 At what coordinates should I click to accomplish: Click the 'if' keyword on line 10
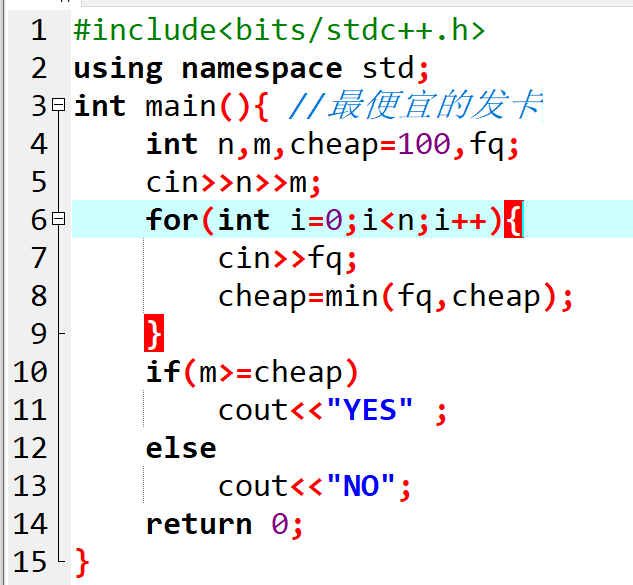click(163, 371)
